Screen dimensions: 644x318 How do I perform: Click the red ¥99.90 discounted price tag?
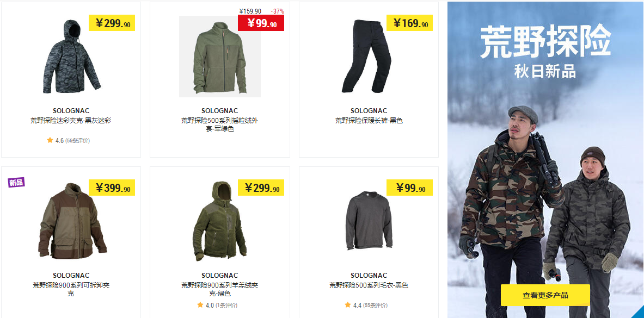click(x=261, y=23)
